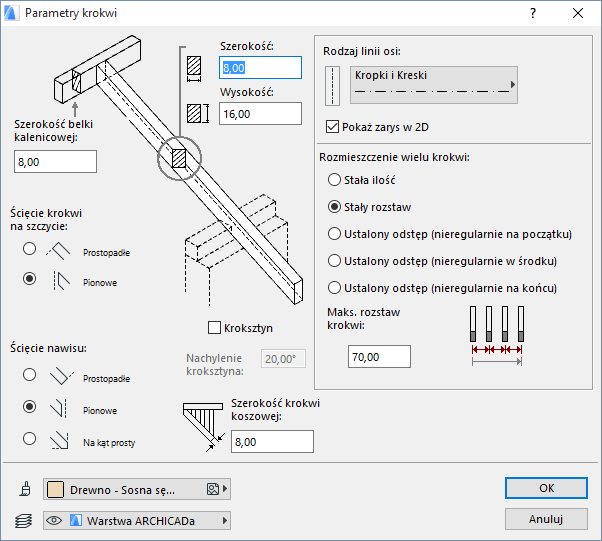602x541 pixels.
Task: Click the texture image icon in material selector
Action: (x=213, y=489)
